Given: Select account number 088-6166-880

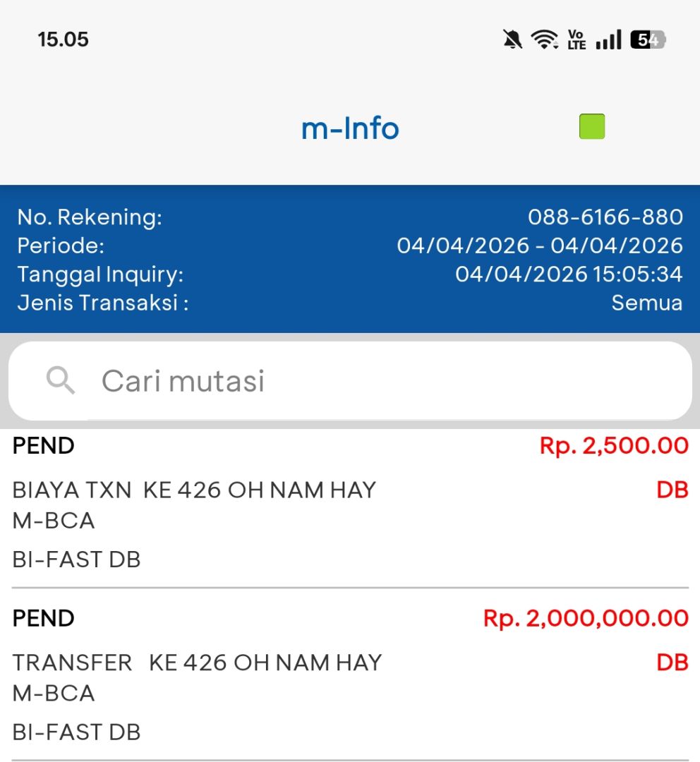Looking at the screenshot, I should [605, 217].
